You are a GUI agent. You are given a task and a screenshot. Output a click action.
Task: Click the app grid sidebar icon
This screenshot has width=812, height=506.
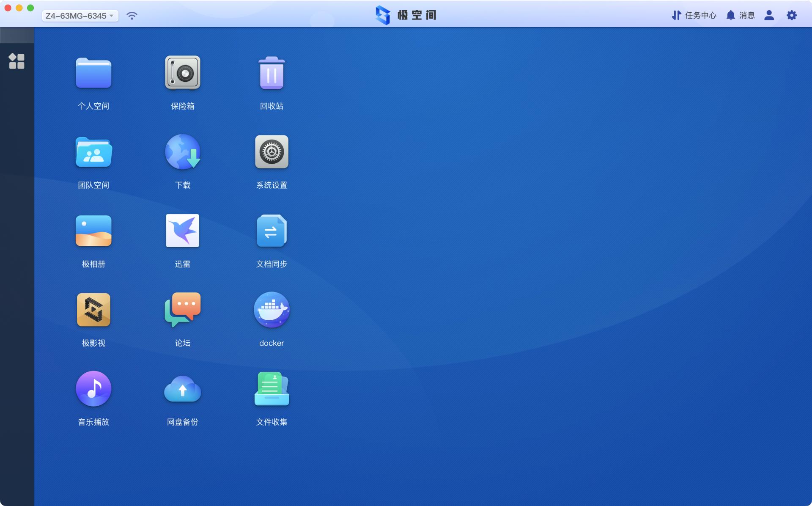pos(17,61)
